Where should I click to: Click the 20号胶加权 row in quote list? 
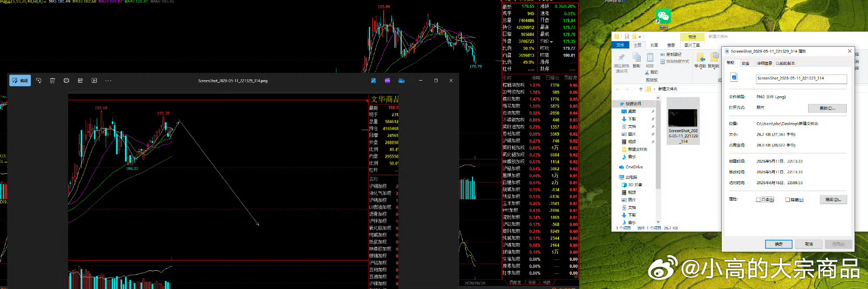(x=540, y=92)
